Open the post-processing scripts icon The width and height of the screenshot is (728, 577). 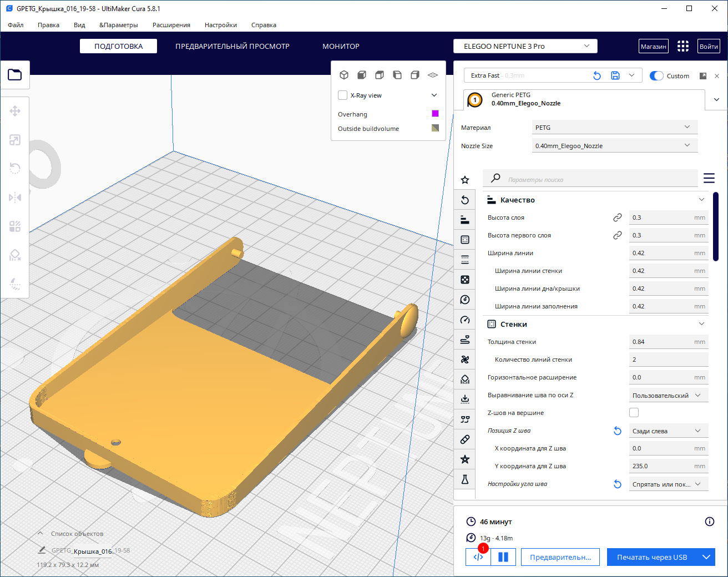478,557
